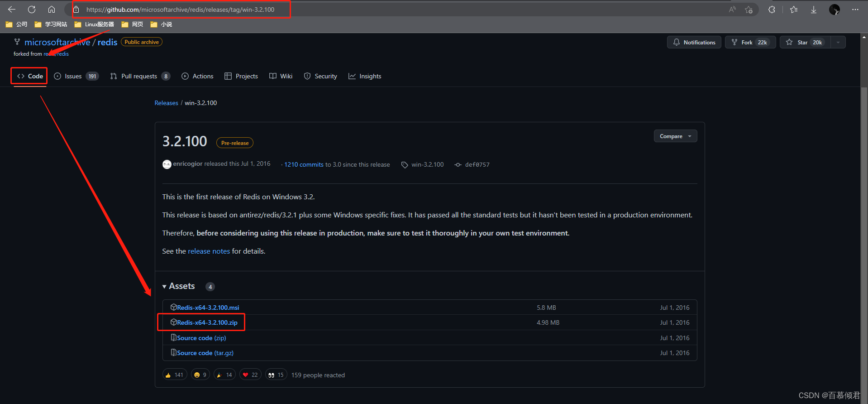
Task: Open the Code tab
Action: (30, 76)
